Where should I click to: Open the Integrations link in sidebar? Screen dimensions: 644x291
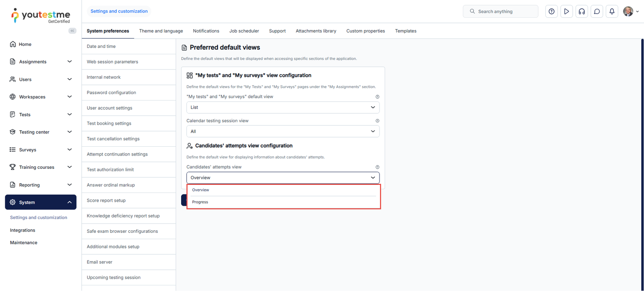coord(23,230)
